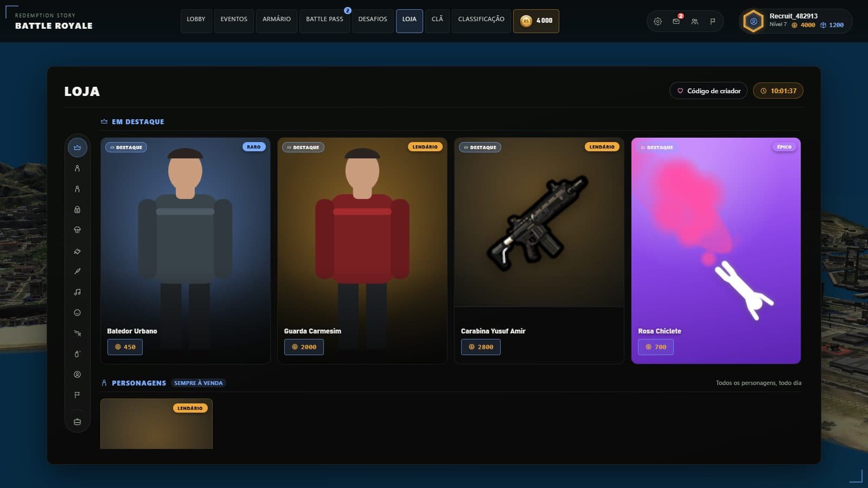Open the briefcase icon at sidebar bottom
The height and width of the screenshot is (488, 868).
click(x=77, y=422)
